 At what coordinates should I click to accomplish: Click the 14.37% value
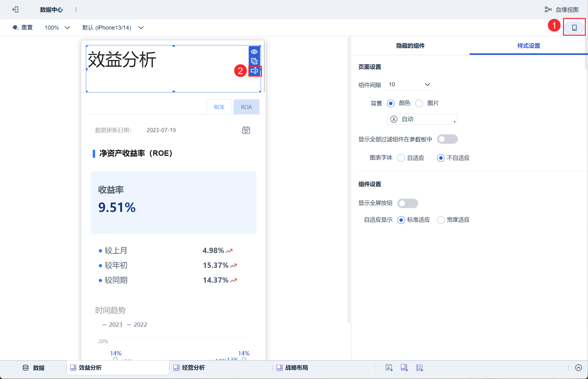tap(216, 280)
